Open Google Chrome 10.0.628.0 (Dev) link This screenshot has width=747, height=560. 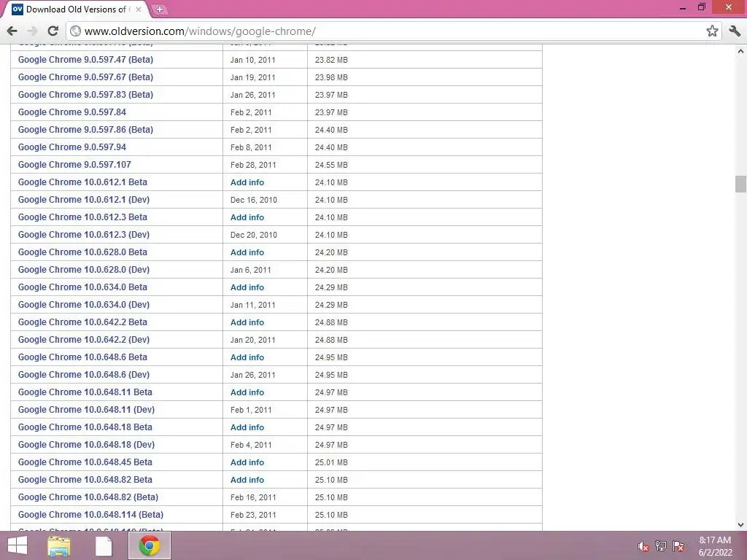tap(84, 270)
